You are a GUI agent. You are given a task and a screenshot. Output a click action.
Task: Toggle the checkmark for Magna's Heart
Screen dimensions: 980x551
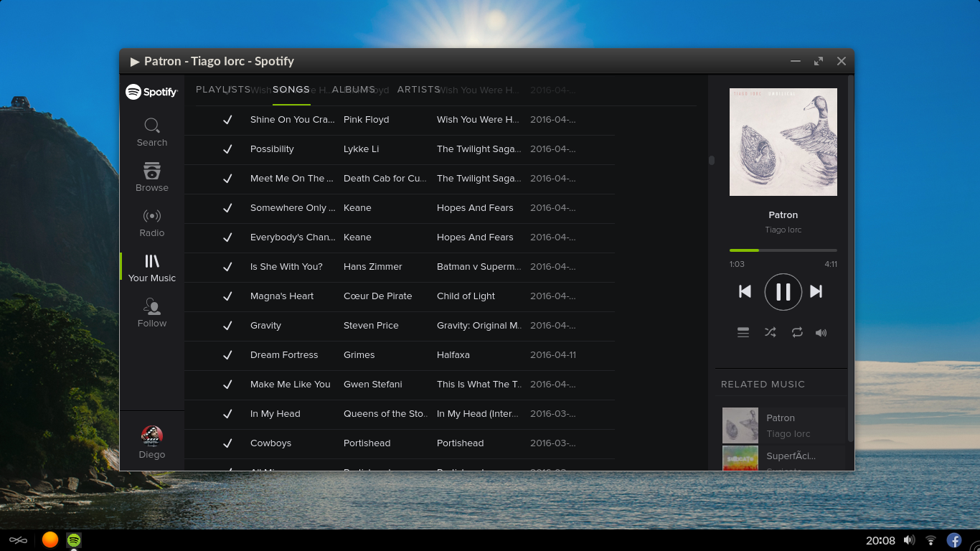coord(227,296)
